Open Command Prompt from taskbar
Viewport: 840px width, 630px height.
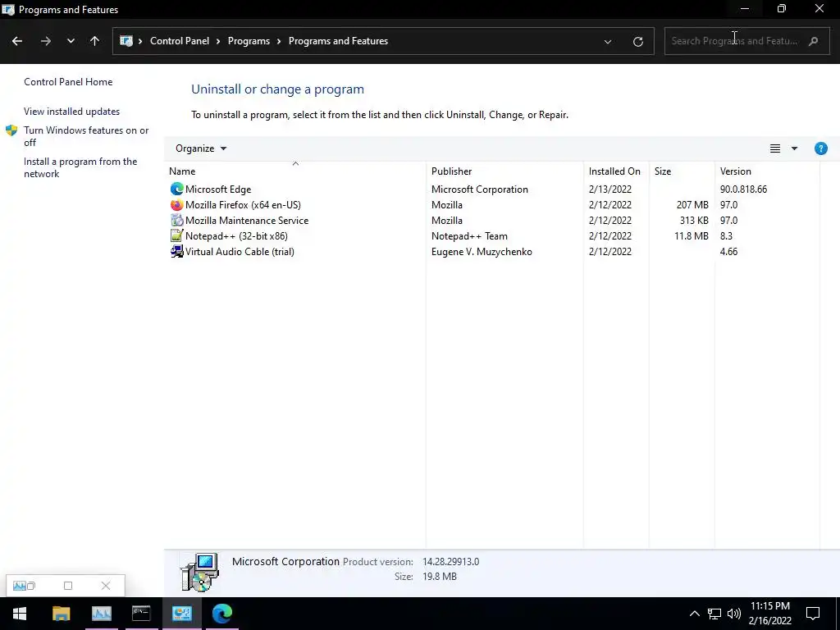click(x=141, y=614)
